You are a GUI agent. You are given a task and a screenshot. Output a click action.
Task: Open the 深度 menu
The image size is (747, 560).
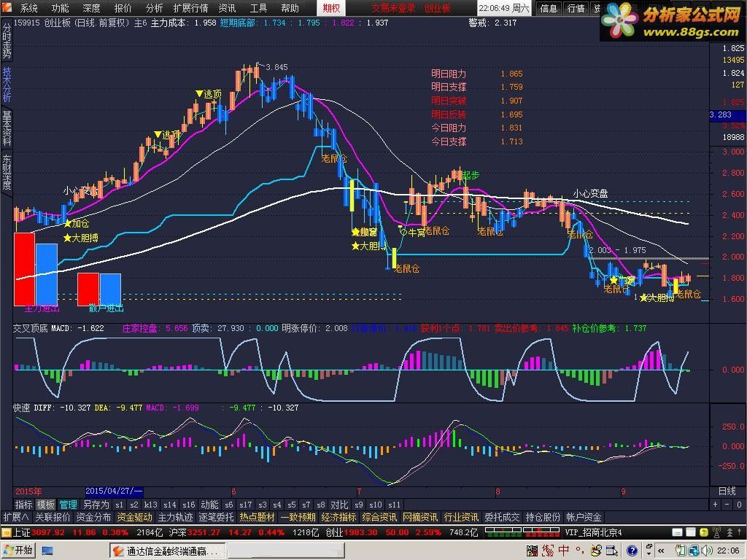pos(91,8)
